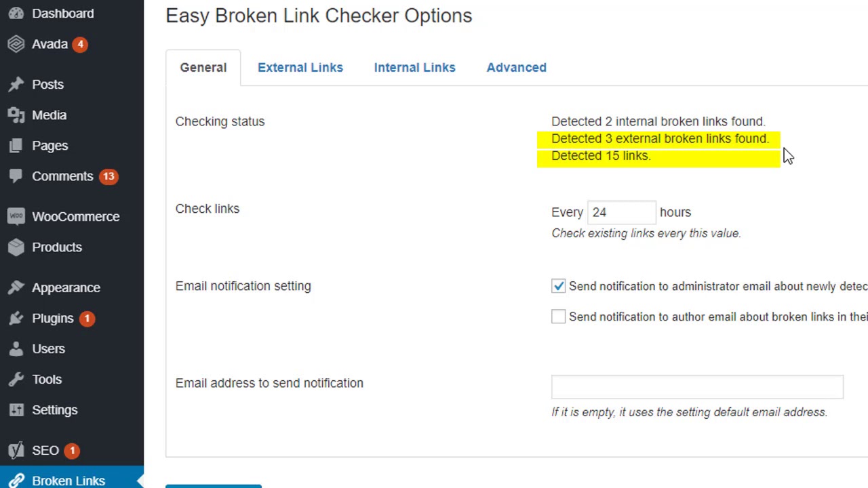
Task: Click the WooCommerce Woo icon
Action: coord(16,217)
